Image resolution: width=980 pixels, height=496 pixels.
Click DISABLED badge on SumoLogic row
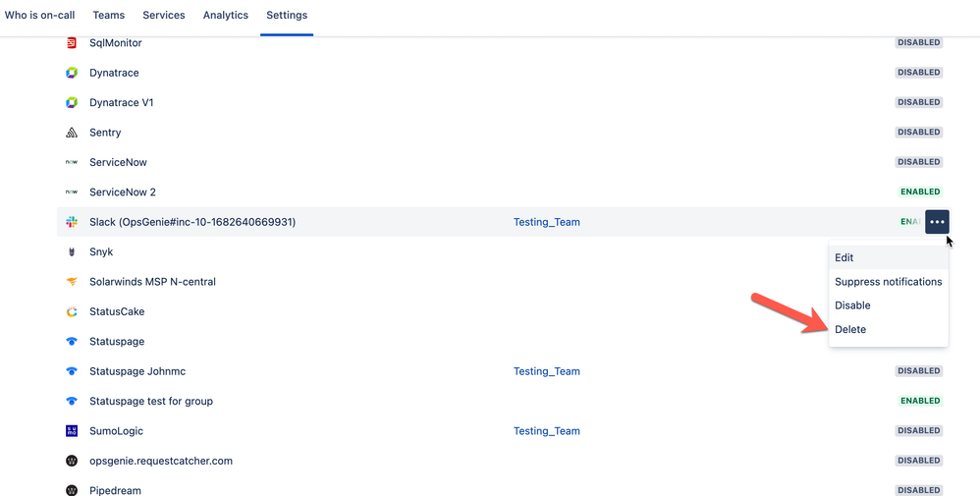click(x=919, y=430)
